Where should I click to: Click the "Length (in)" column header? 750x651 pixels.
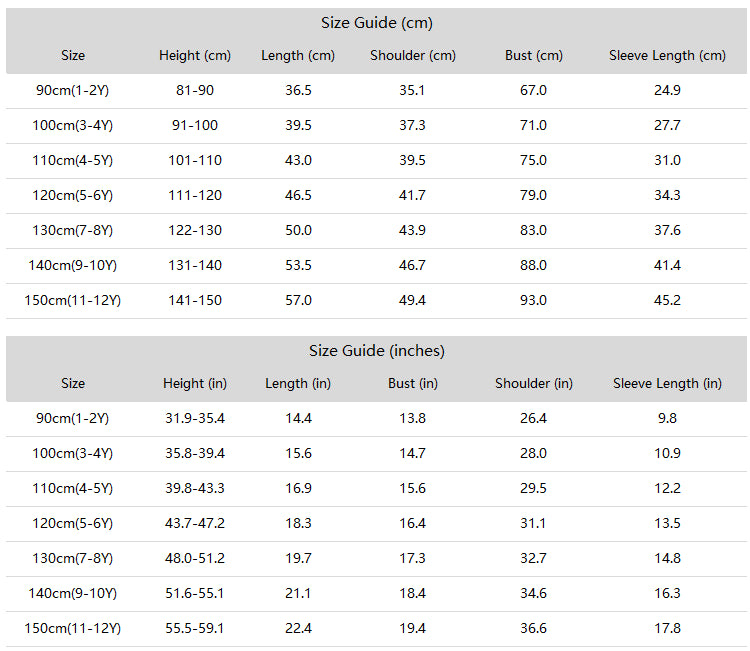click(x=298, y=384)
